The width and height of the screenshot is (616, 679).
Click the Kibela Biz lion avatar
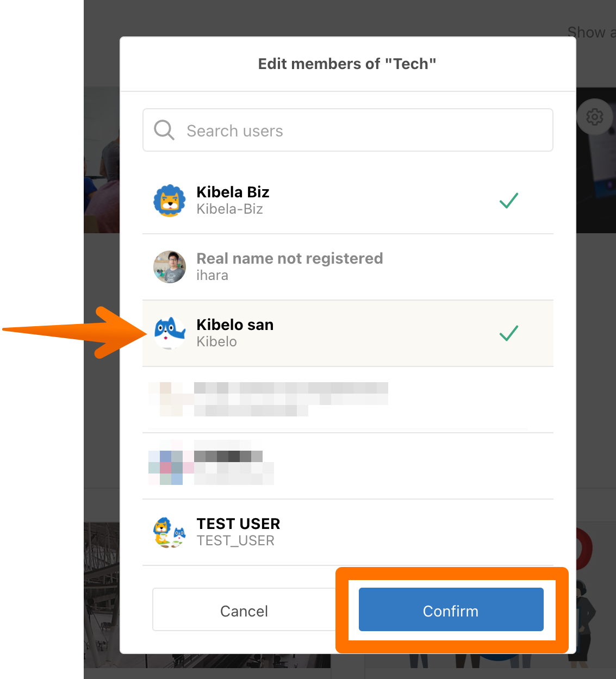tap(170, 201)
